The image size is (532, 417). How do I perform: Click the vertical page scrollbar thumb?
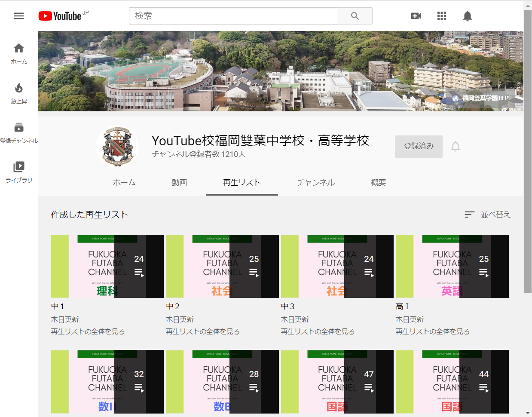pos(528,151)
